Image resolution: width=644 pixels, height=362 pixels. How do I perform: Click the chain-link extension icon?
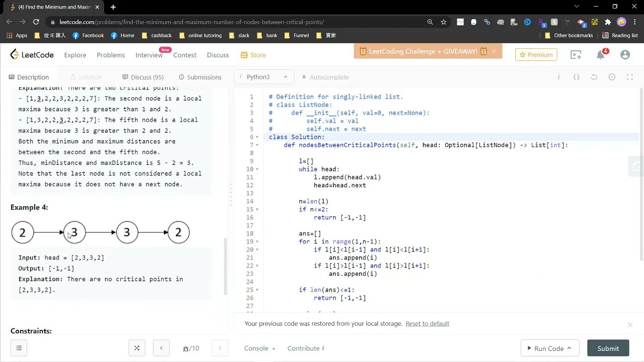[487, 22]
